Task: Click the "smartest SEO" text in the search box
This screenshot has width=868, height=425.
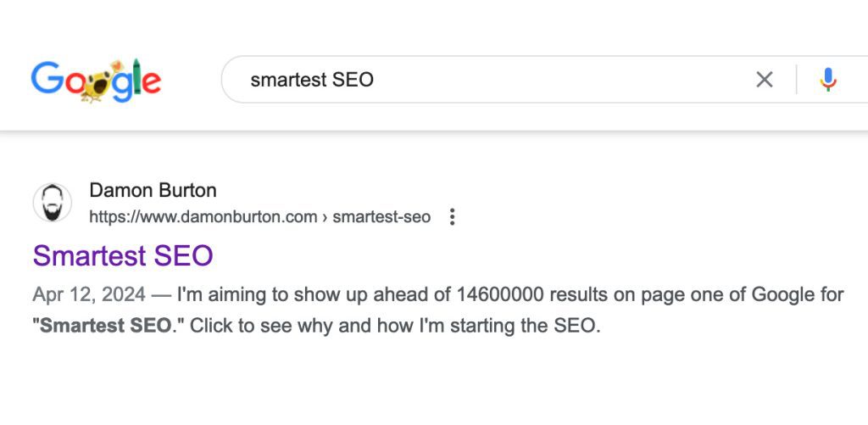Action: [312, 80]
